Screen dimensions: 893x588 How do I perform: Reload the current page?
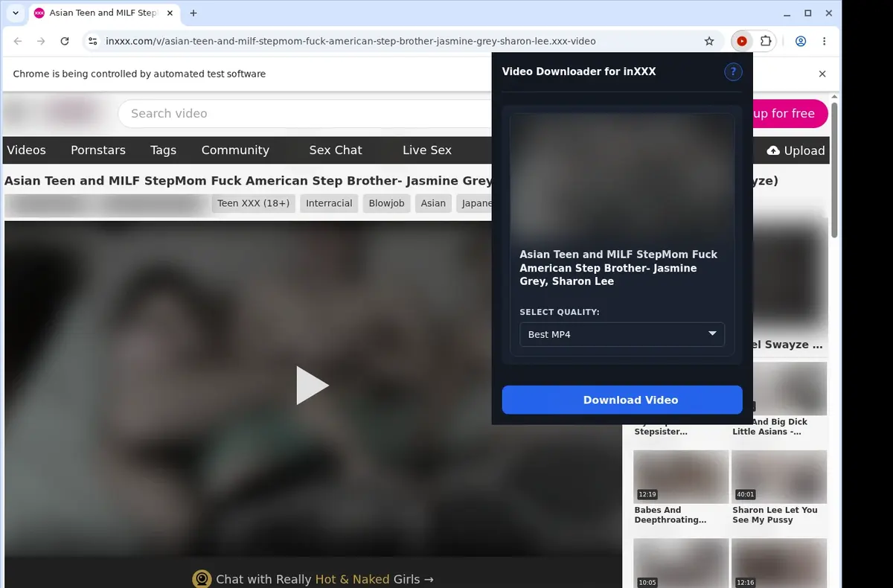65,42
